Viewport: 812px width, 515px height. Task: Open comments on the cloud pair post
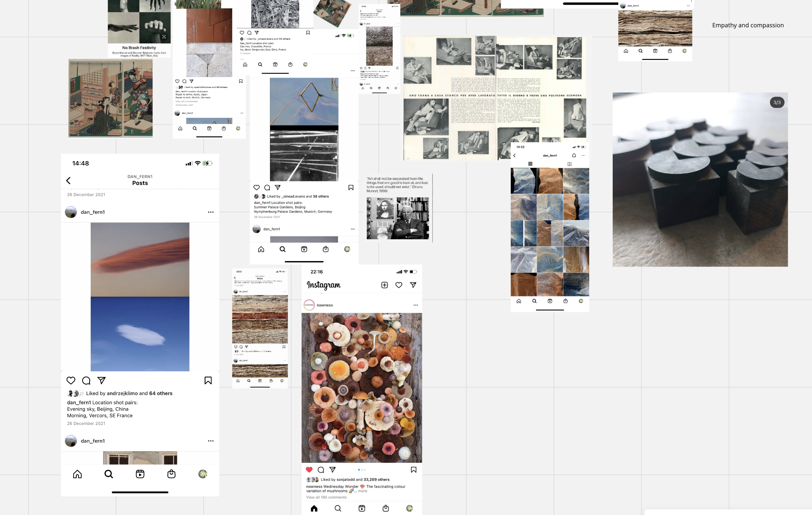[x=86, y=380]
